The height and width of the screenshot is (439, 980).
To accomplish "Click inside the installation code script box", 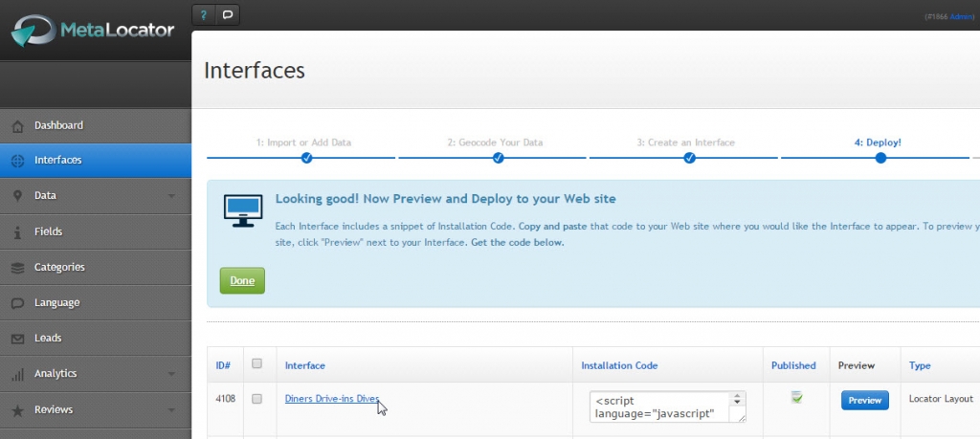I will pyautogui.click(x=661, y=407).
